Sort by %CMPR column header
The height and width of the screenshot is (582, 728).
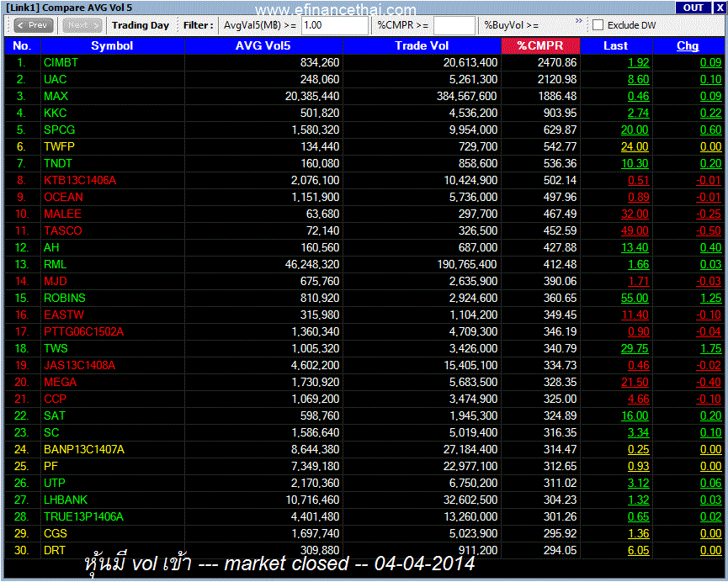(x=540, y=46)
